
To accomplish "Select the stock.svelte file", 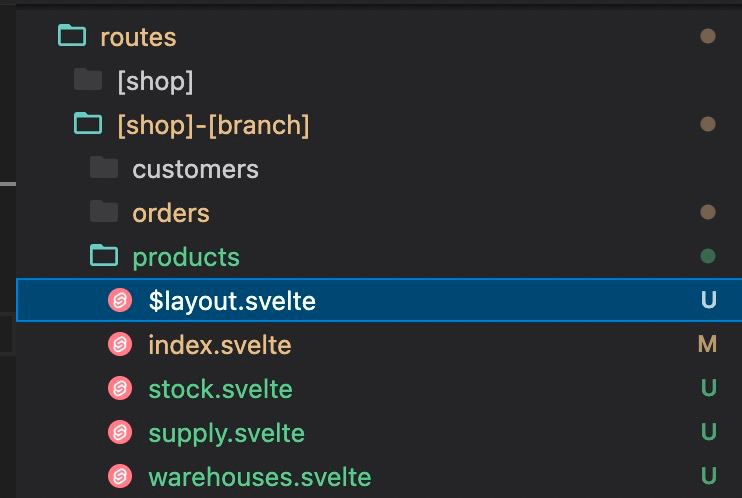I will [x=220, y=389].
